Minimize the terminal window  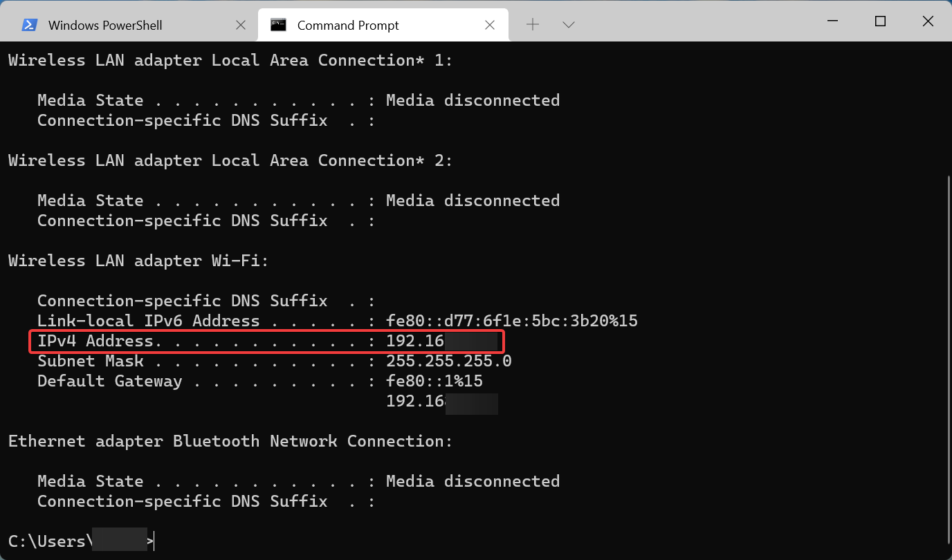(x=832, y=21)
